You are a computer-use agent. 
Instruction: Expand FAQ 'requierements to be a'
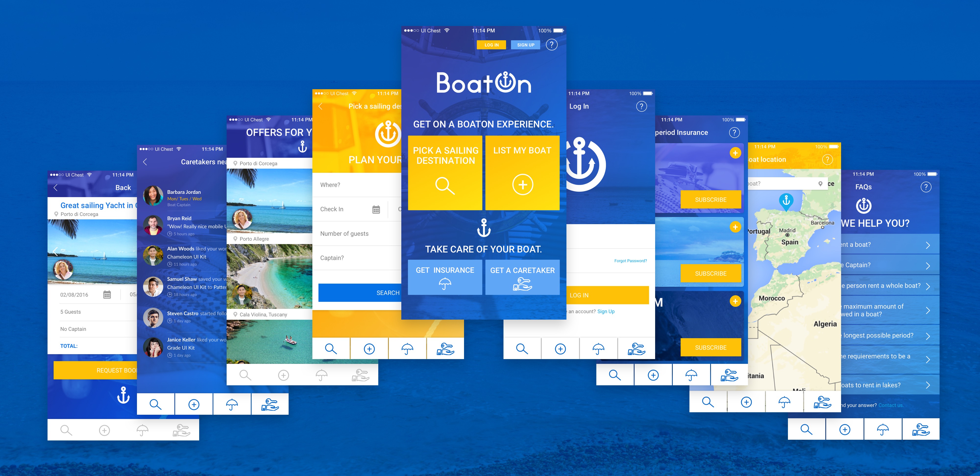(890, 360)
